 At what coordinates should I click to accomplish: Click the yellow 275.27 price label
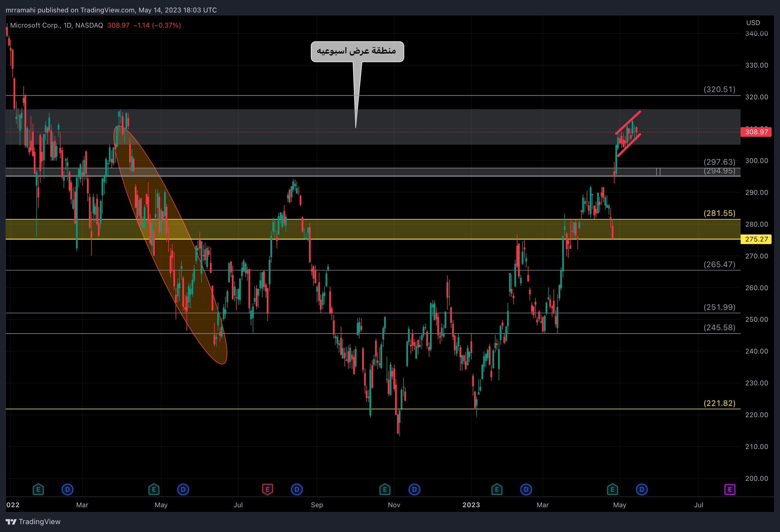point(756,239)
